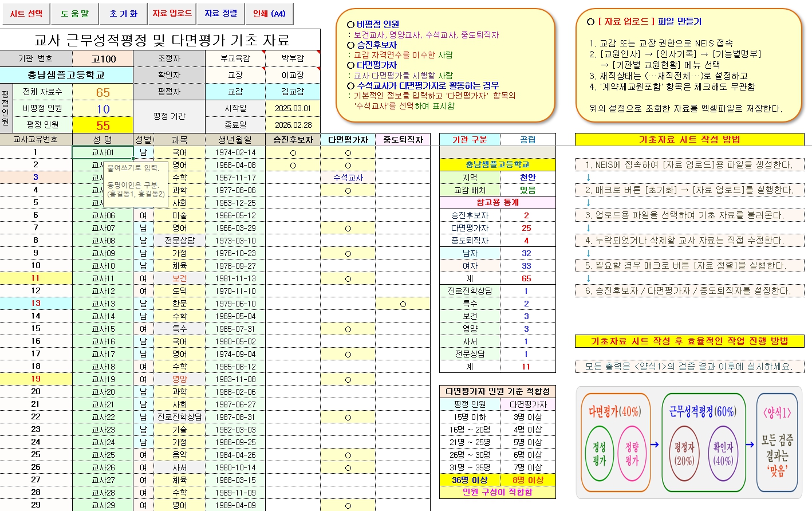
Task: Select the name cell 교사15
Action: coord(103,329)
